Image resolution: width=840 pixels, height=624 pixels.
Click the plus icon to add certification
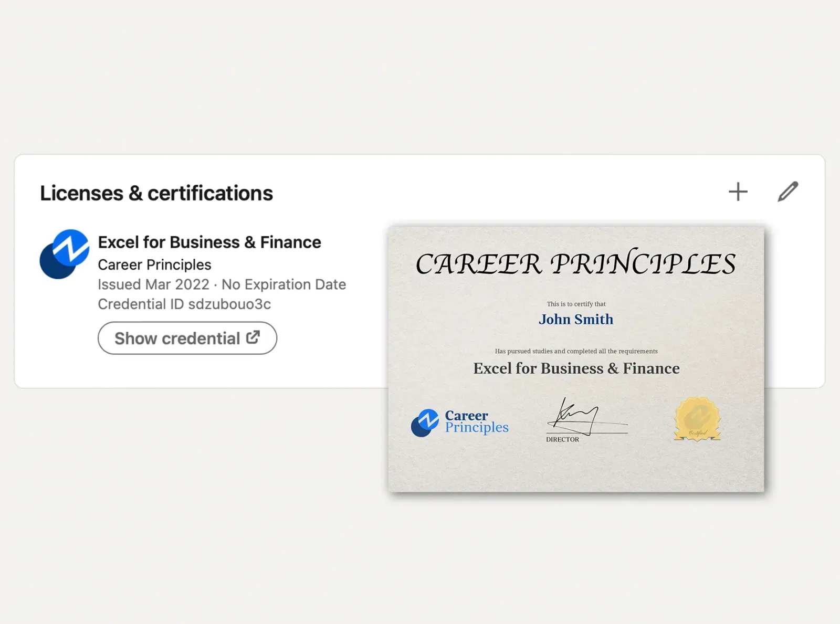point(738,192)
